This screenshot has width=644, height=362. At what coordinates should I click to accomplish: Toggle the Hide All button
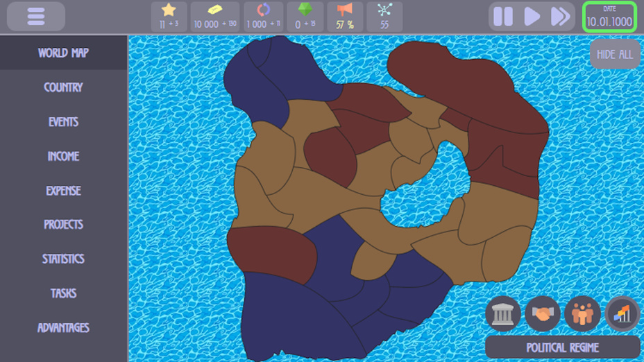(615, 54)
